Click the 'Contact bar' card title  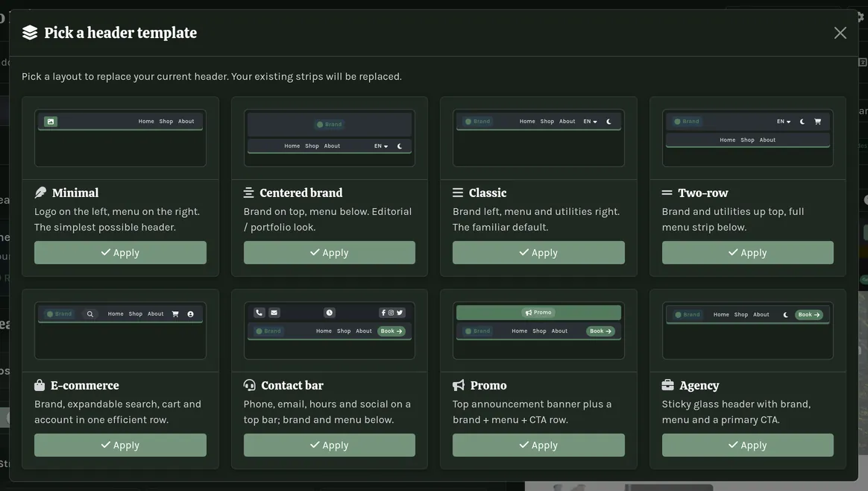click(292, 385)
